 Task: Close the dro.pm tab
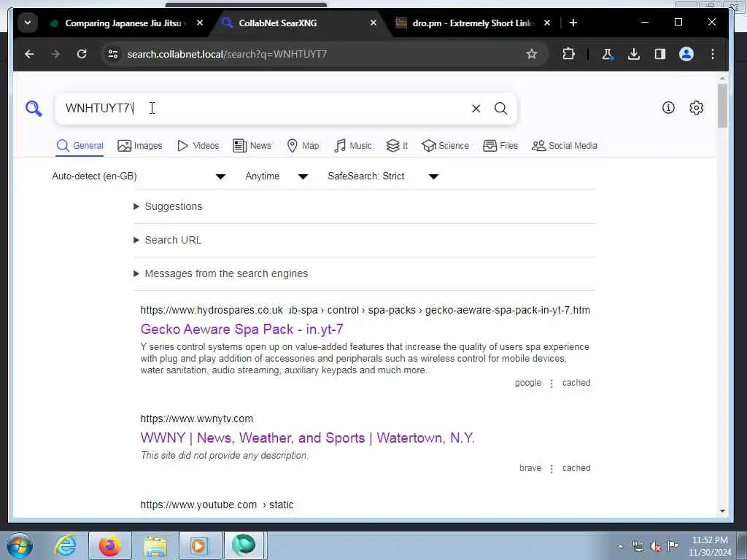pos(547,23)
